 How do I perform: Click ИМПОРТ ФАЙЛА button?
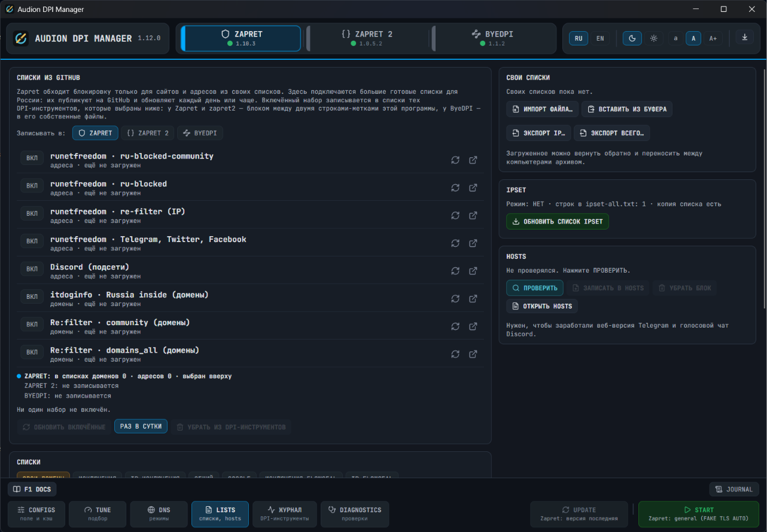coord(542,109)
